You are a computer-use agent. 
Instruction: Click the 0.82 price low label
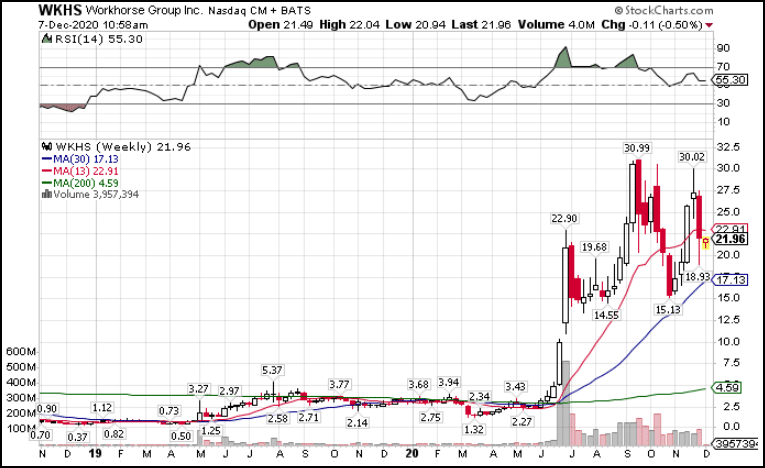point(114,433)
